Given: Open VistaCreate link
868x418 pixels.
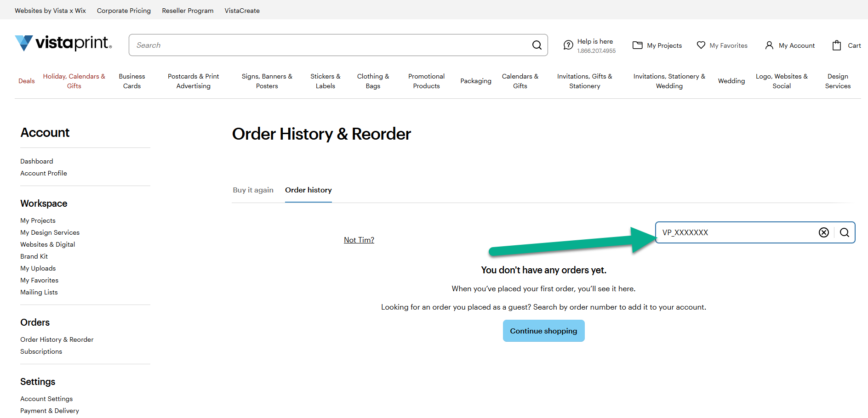Looking at the screenshot, I should [242, 11].
